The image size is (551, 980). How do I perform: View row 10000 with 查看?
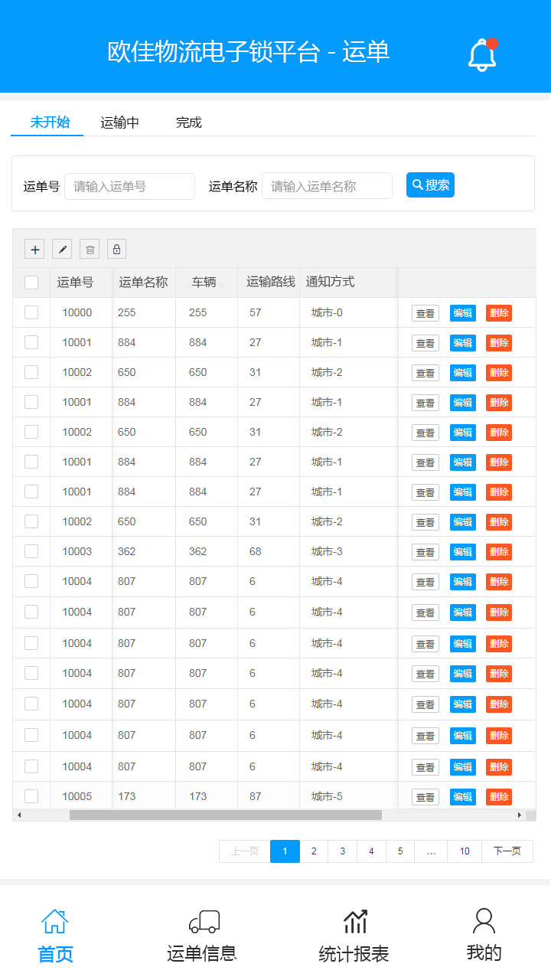point(425,313)
